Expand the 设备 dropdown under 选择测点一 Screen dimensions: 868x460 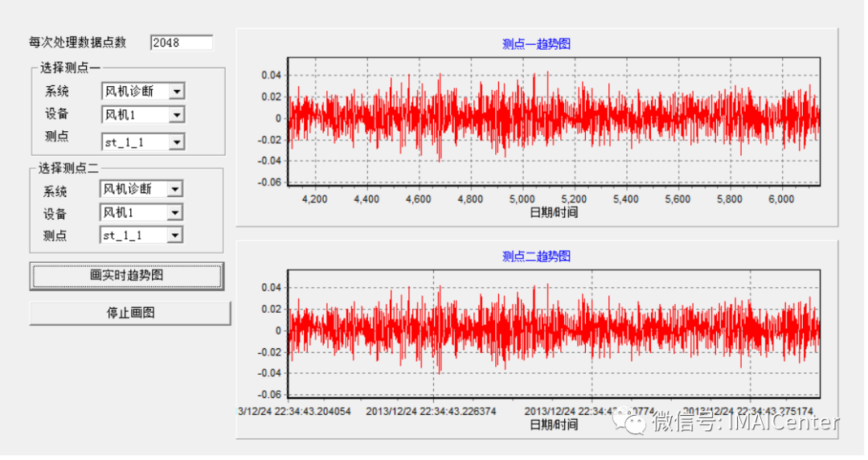[177, 116]
